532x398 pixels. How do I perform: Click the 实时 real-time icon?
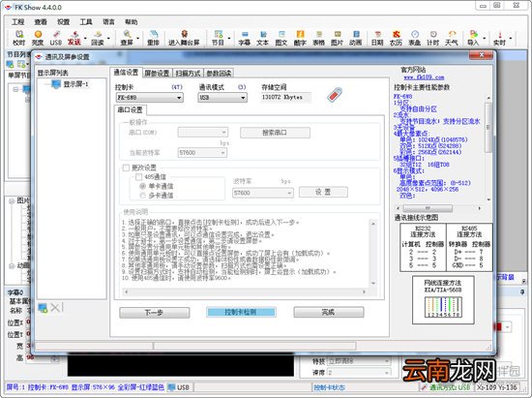(x=499, y=38)
